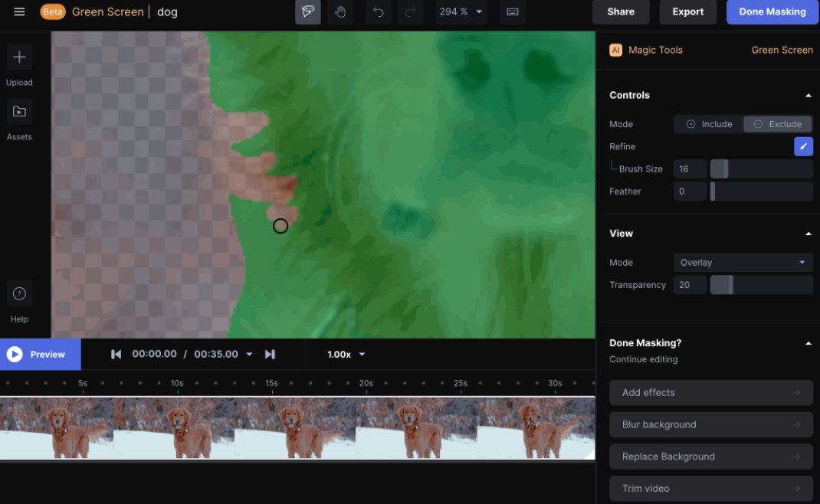Start the video Preview
The height and width of the screenshot is (504, 820).
[x=41, y=355]
